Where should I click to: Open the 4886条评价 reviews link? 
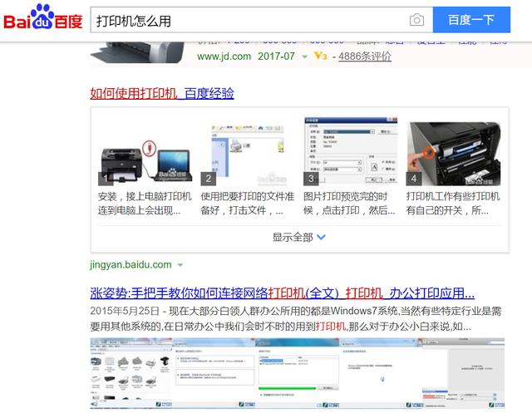[x=365, y=56]
